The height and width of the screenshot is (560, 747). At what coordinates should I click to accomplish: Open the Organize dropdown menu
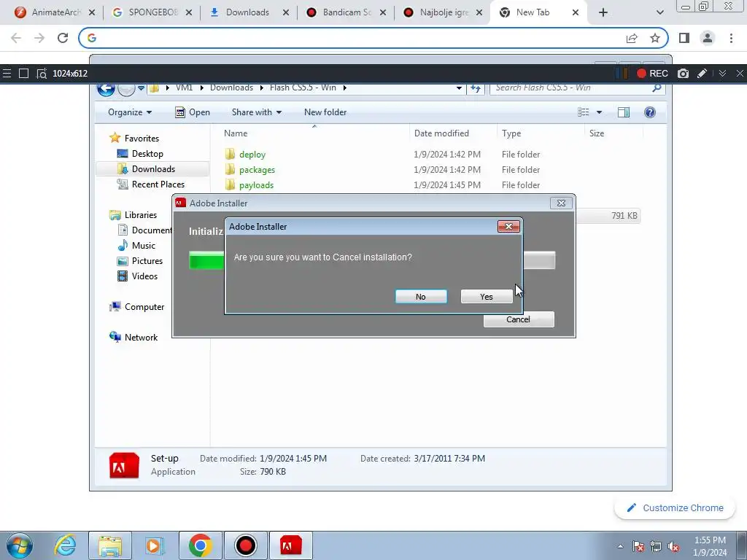[130, 112]
